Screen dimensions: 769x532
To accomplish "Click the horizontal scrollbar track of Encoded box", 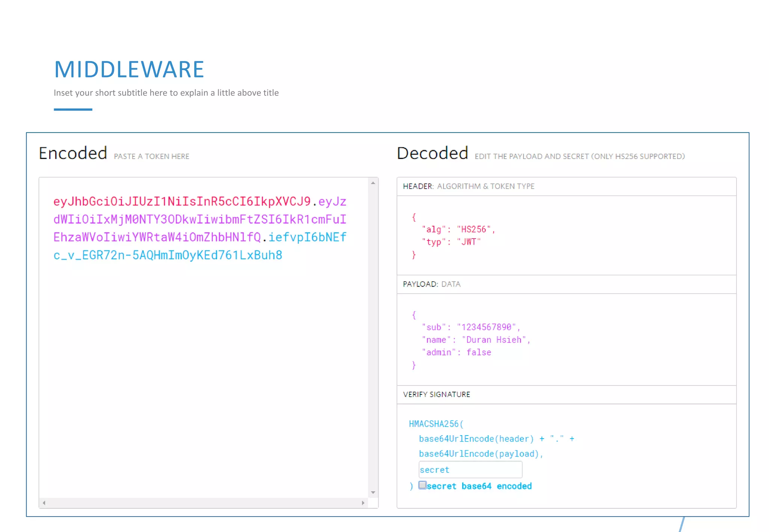I will click(203, 503).
